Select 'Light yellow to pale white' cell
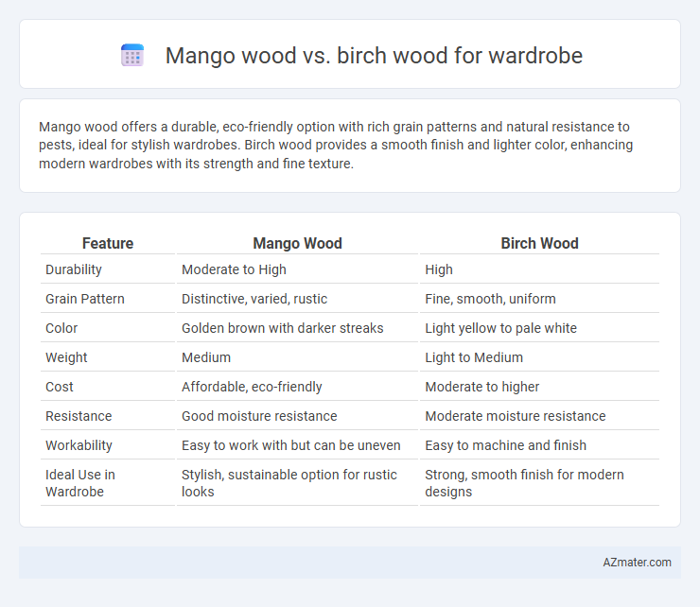This screenshot has height=607, width=700. click(501, 328)
